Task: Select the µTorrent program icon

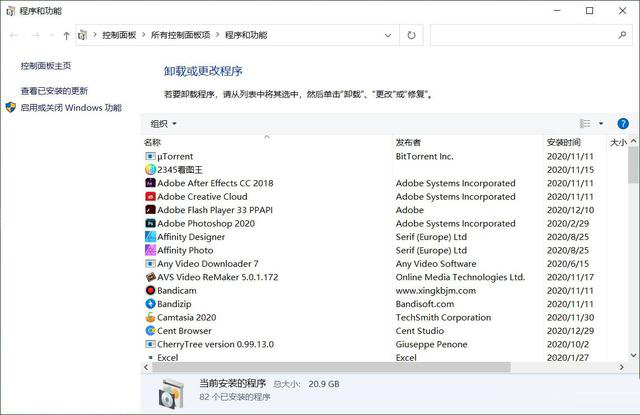Action: pos(150,157)
